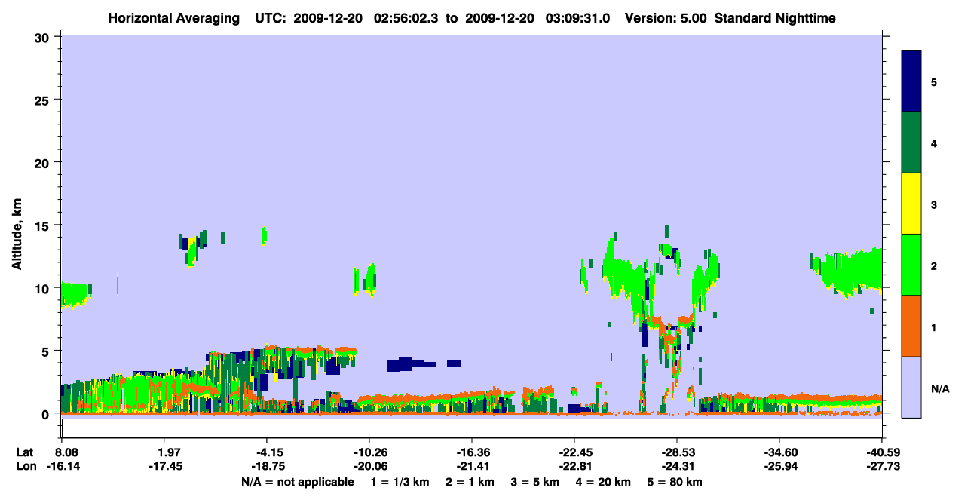This screenshot has height=503, width=980.
Task: Click 'Version: 5.00' text in header
Action: point(666,18)
